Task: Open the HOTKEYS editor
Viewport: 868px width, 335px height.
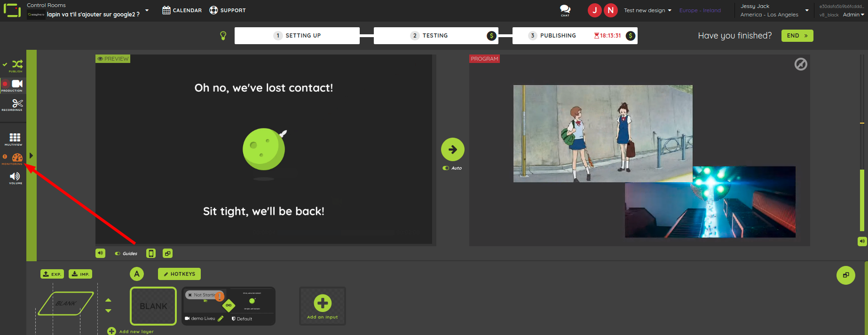Action: click(x=179, y=274)
